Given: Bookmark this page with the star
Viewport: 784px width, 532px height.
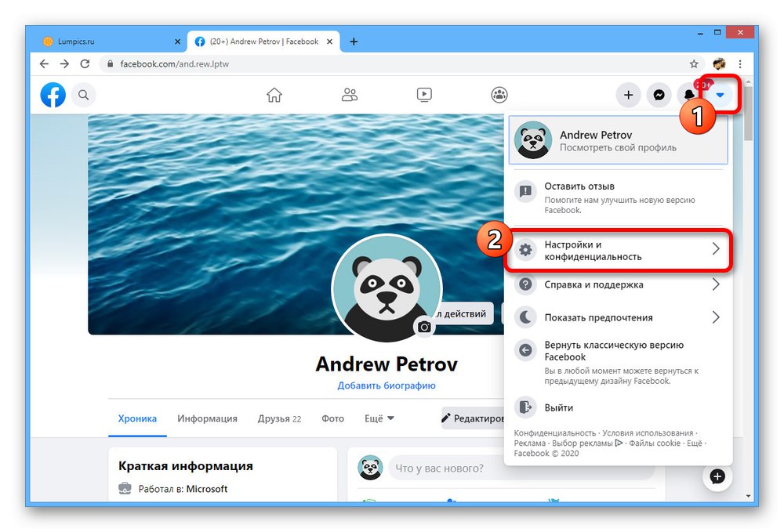Looking at the screenshot, I should [694, 64].
